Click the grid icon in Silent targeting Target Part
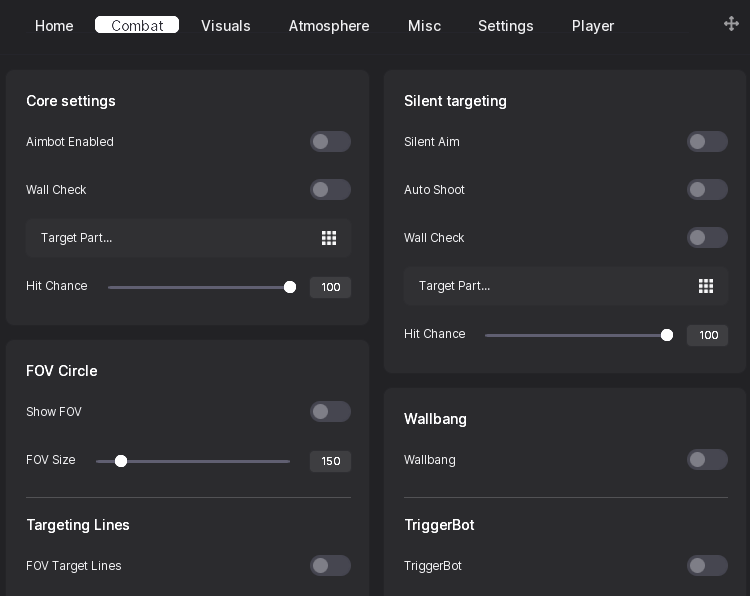750x596 pixels. tap(706, 286)
